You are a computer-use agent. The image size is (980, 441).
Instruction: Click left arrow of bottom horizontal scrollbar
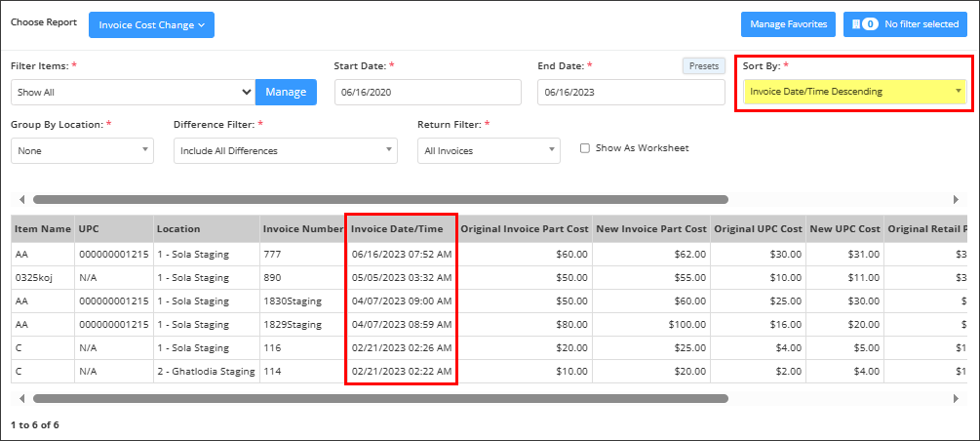(21, 398)
